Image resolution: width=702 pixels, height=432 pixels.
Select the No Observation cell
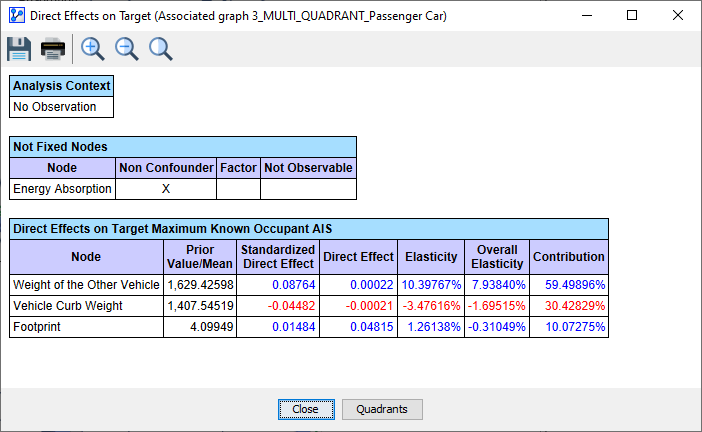61,107
